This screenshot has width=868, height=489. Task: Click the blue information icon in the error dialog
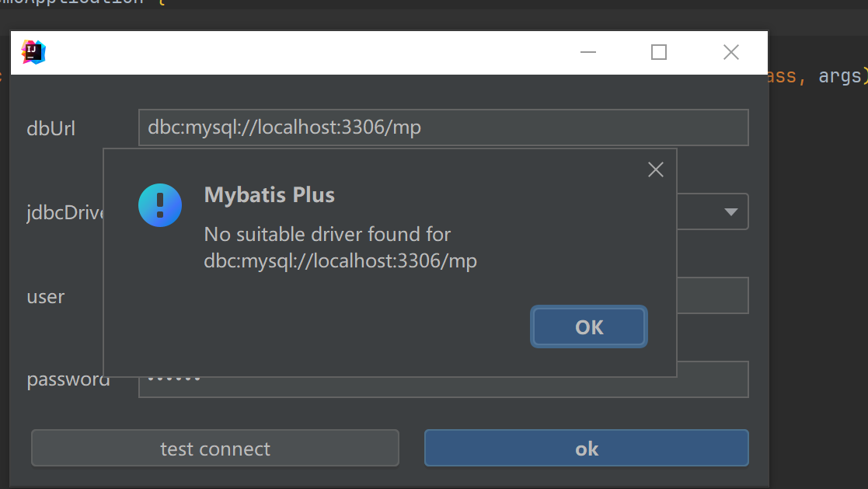[x=160, y=205]
